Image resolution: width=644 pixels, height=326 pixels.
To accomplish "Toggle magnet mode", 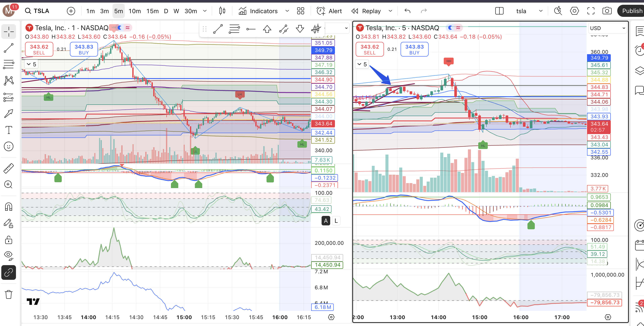I will (8, 207).
